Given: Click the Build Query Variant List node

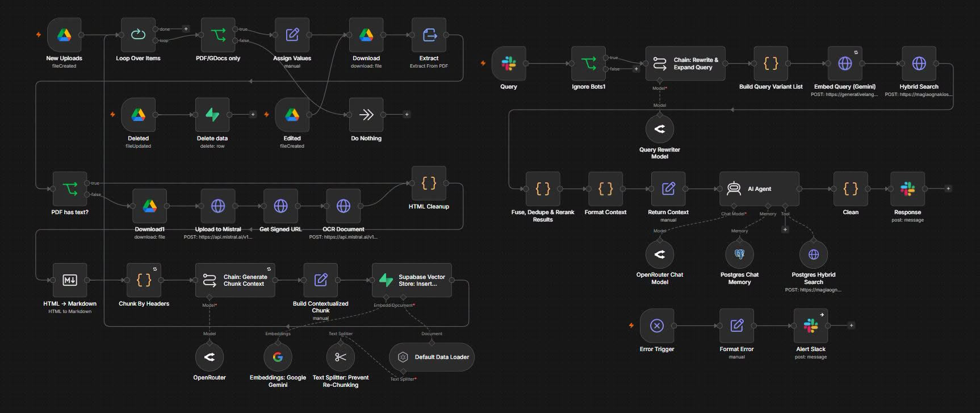Looking at the screenshot, I should [771, 64].
